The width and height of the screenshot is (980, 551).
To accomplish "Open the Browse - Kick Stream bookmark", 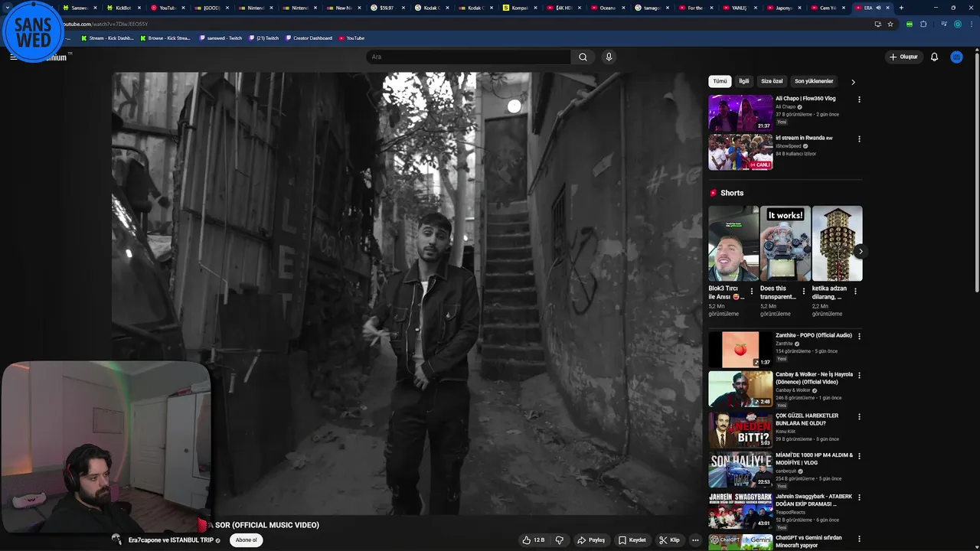I will (x=165, y=37).
